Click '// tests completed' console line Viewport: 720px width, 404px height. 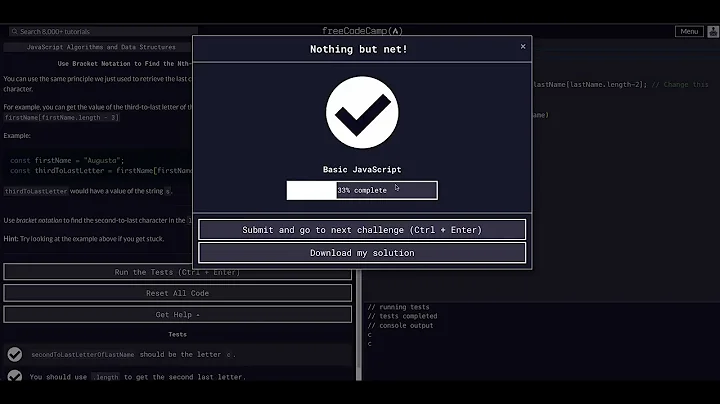click(402, 316)
